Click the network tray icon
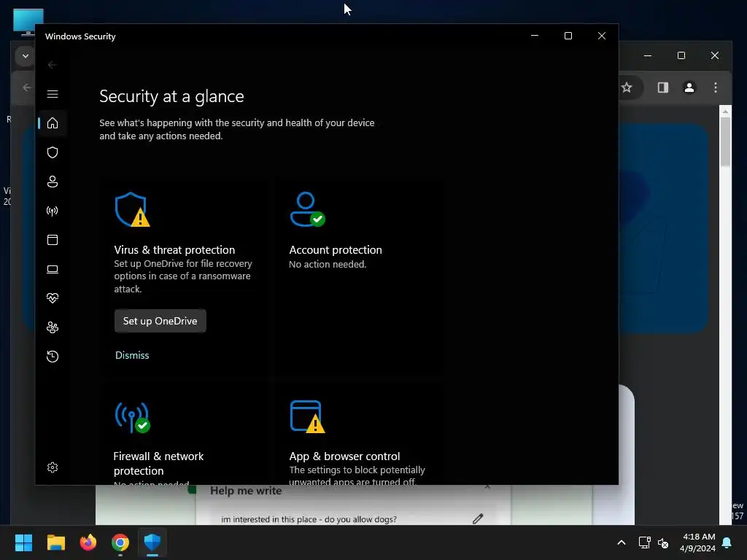Viewport: 747px width, 560px height. pyautogui.click(x=644, y=542)
